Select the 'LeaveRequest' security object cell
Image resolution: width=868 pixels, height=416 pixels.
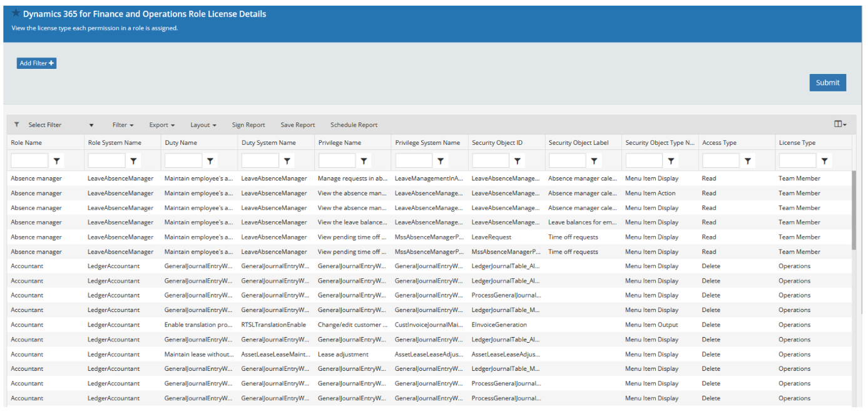(x=506, y=237)
